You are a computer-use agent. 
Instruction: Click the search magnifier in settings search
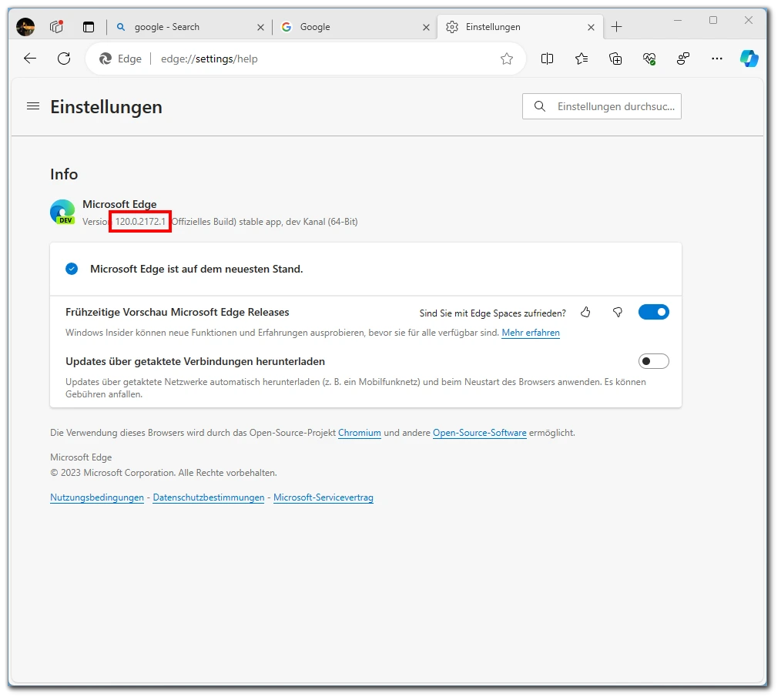point(539,106)
